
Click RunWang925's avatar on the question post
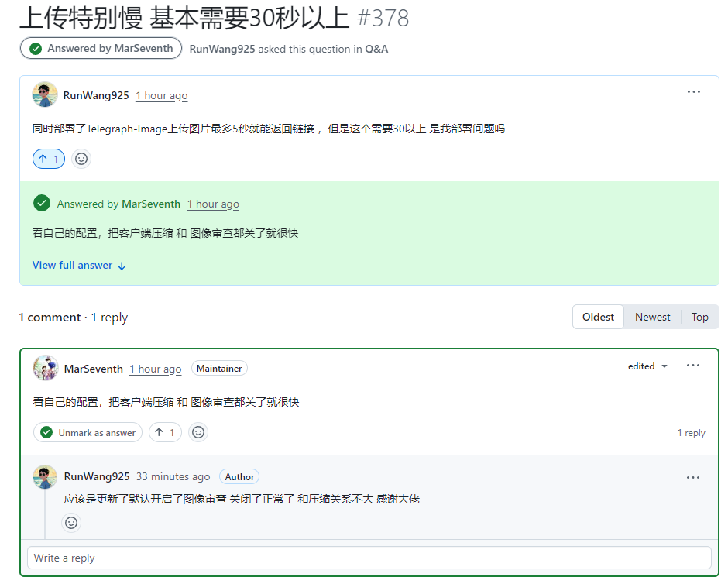coord(45,94)
